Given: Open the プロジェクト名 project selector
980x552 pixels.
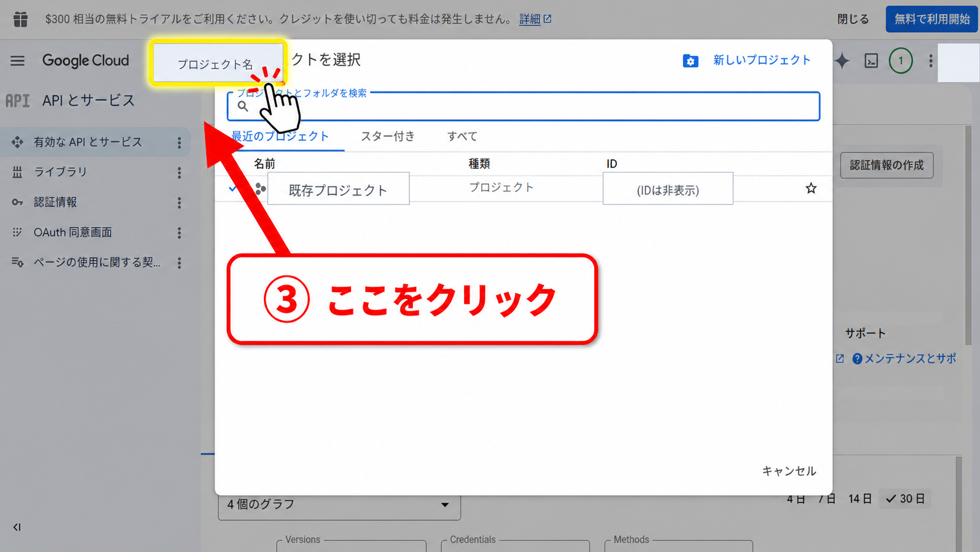Looking at the screenshot, I should coord(218,63).
